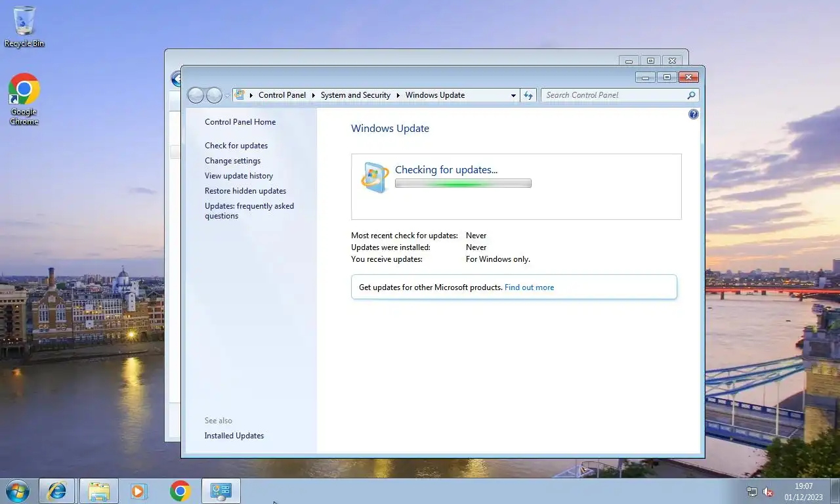Expand the arrow after Control Panel breadcrumb
This screenshot has width=840, height=504.
313,95
